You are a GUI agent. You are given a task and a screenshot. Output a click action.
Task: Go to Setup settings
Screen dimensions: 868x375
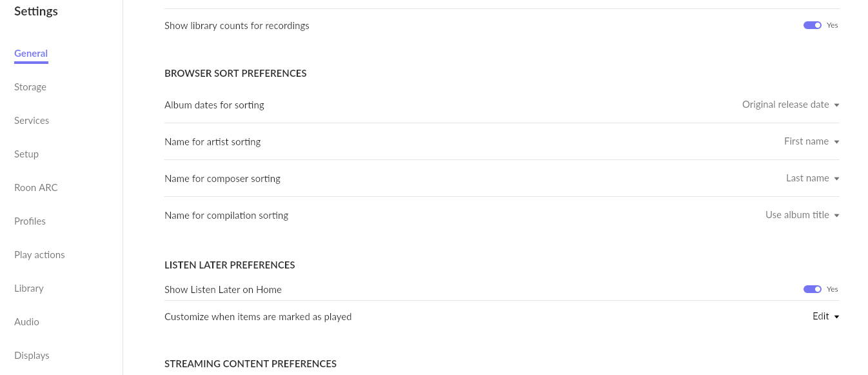26,154
